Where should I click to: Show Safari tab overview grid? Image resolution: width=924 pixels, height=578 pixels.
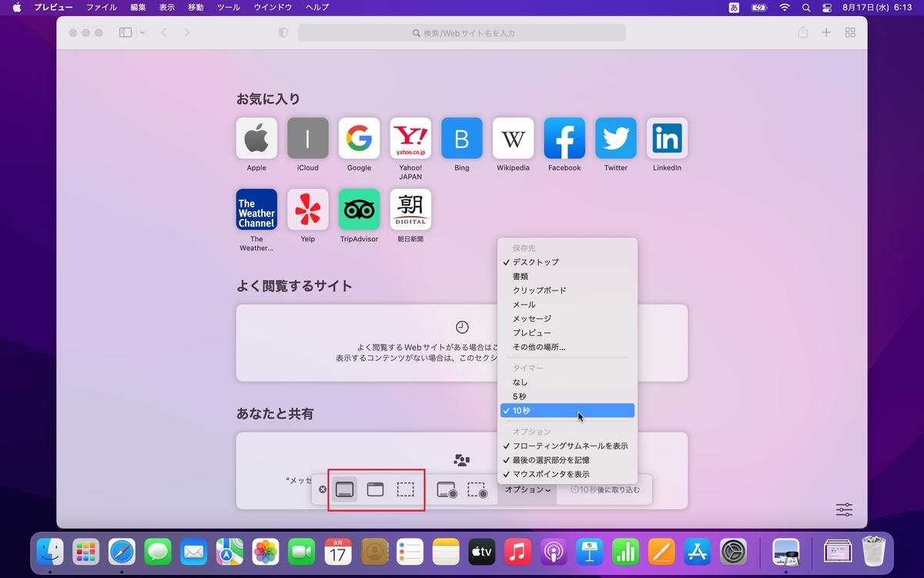coord(850,33)
